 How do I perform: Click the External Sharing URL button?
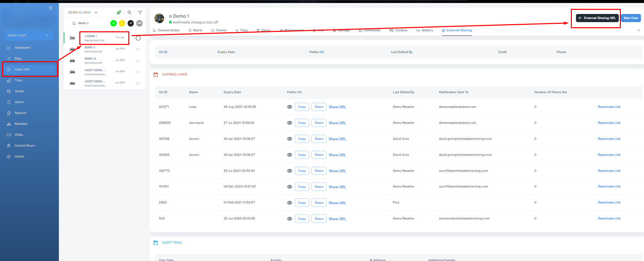(x=597, y=18)
